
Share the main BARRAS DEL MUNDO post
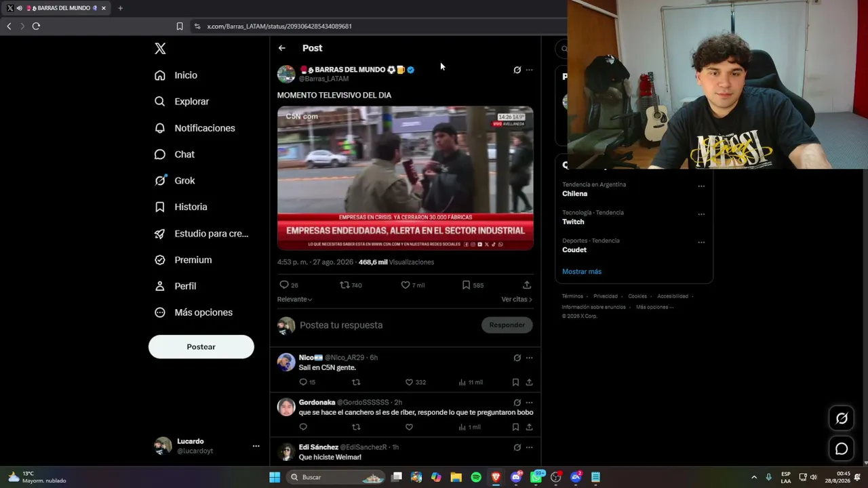527,285
